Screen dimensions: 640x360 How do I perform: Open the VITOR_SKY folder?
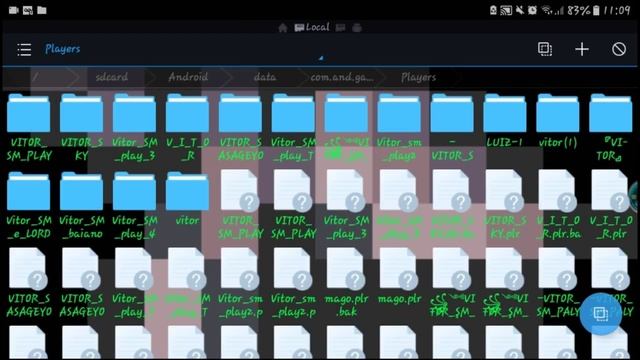(82, 127)
